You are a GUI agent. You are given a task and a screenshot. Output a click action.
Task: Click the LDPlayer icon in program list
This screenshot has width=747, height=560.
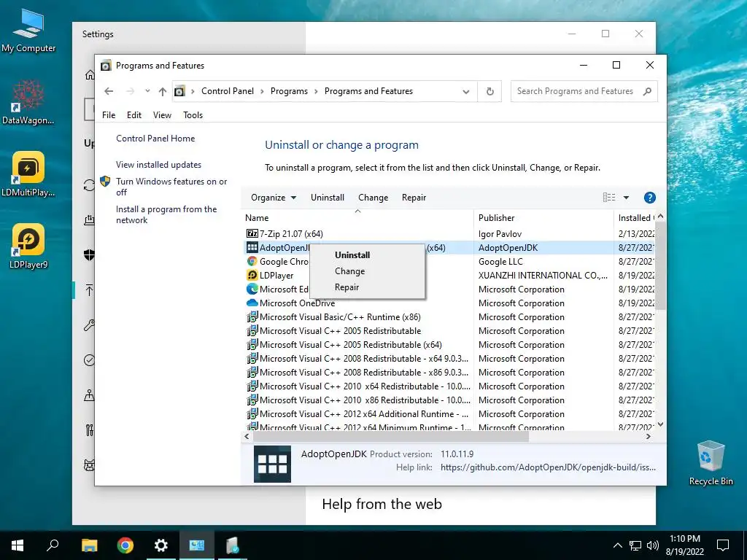(252, 275)
